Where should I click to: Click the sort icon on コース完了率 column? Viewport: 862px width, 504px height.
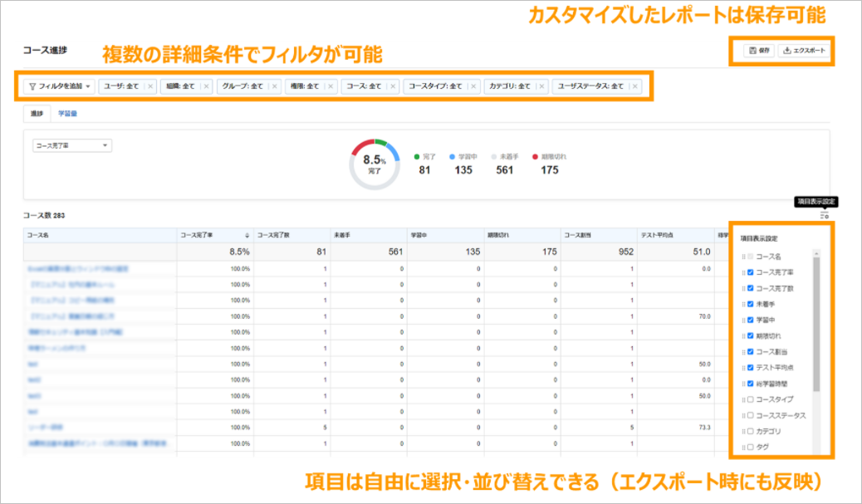(247, 235)
